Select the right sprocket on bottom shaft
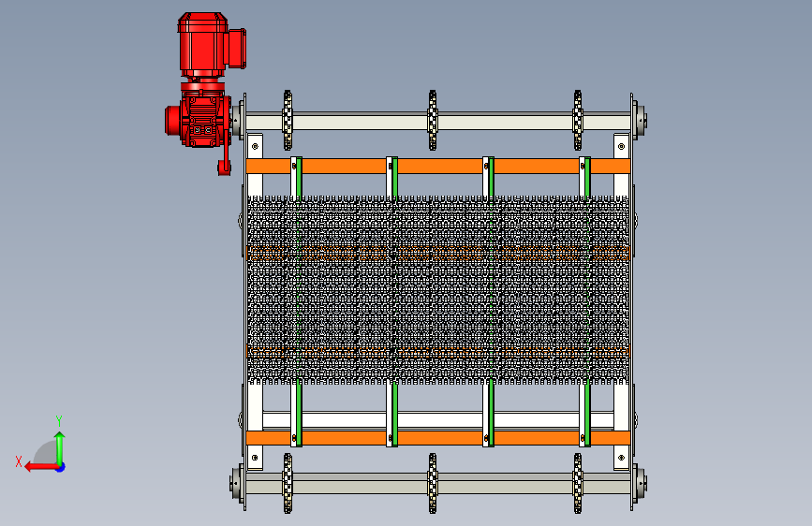812x526 pixels. 578,484
